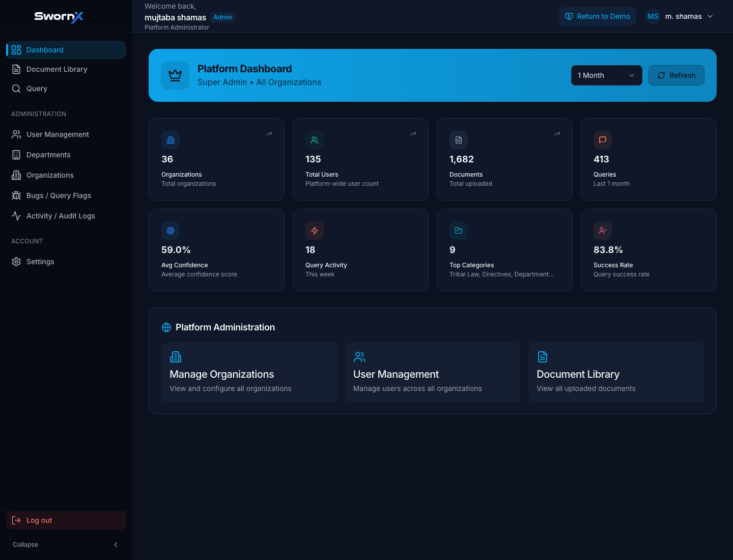Viewport: 733px width, 560px height.
Task: Click the 135 total users count
Action: pos(313,159)
